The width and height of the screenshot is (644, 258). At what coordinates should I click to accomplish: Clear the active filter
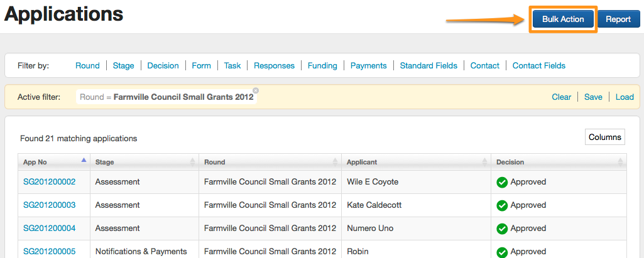click(x=561, y=97)
